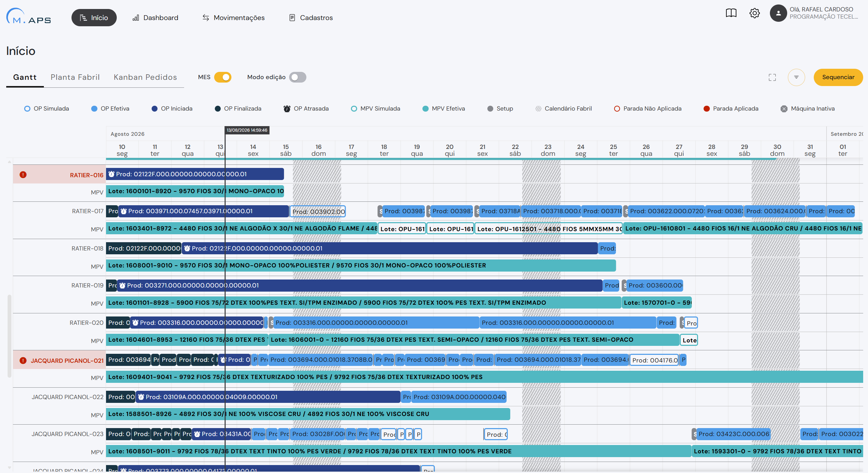Select the RATIER-019 machine row label

click(x=87, y=285)
